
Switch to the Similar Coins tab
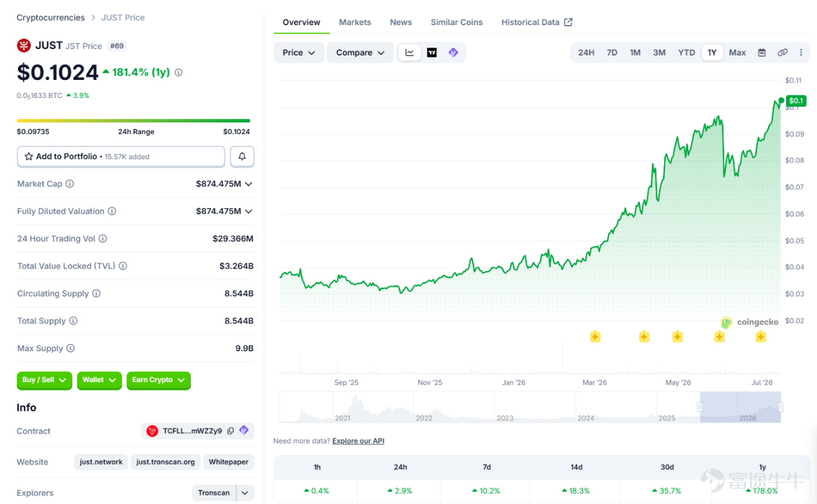pyautogui.click(x=457, y=22)
